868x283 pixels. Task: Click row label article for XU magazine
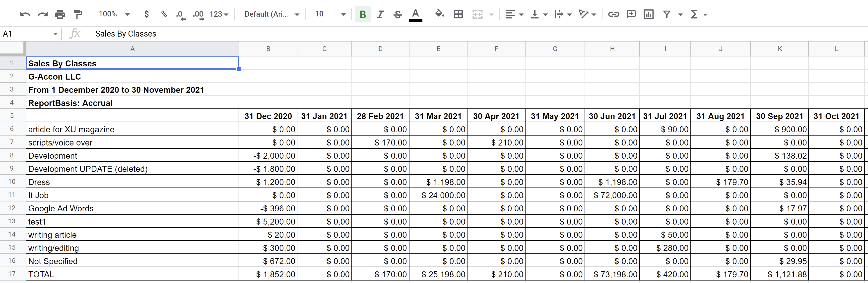(133, 129)
